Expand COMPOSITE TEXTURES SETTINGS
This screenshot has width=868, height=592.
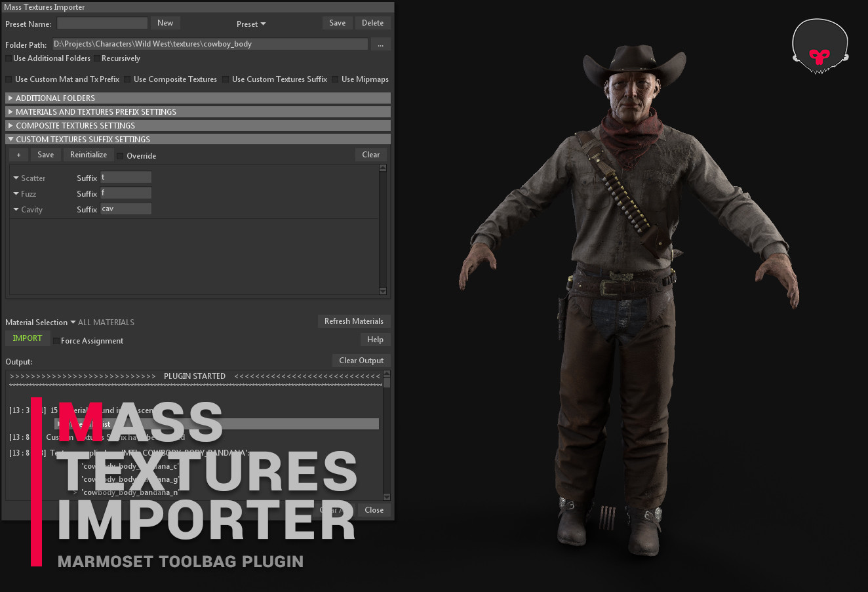[x=10, y=125]
